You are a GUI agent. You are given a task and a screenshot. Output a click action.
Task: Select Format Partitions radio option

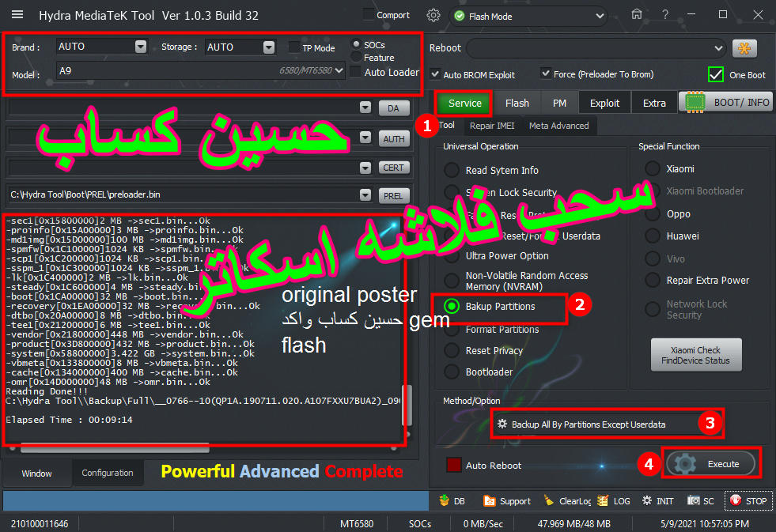click(x=452, y=330)
